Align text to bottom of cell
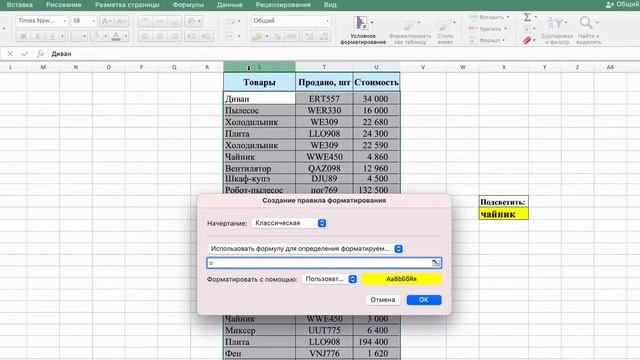 point(175,21)
